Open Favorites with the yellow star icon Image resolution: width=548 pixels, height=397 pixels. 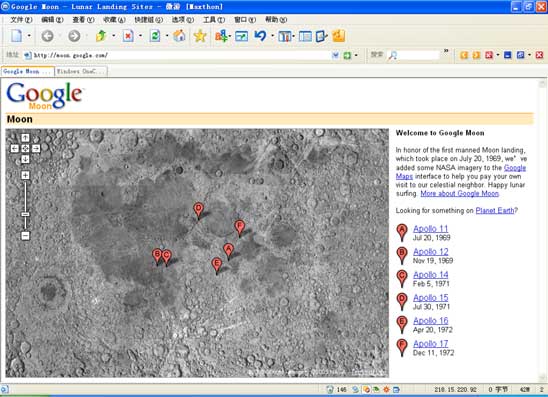coord(200,36)
